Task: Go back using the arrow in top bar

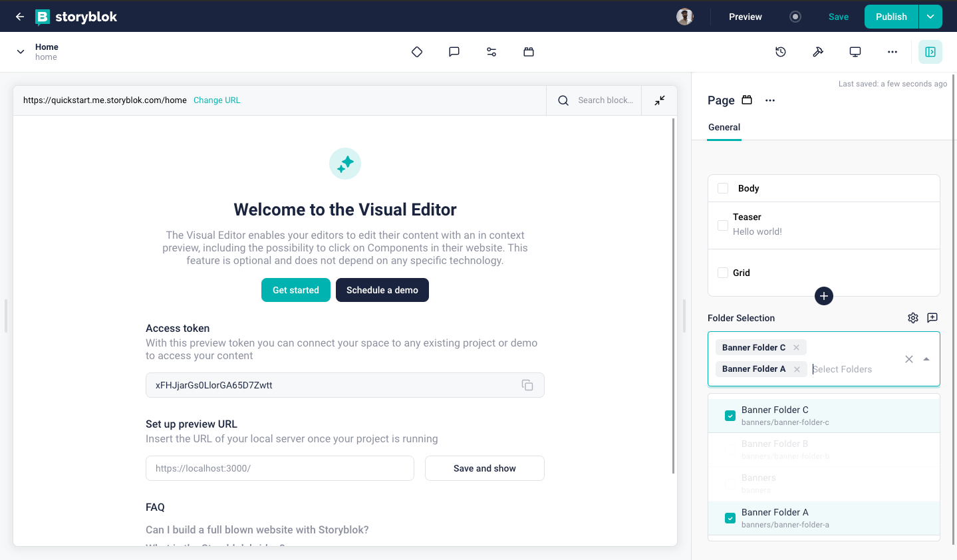Action: pyautogui.click(x=20, y=17)
